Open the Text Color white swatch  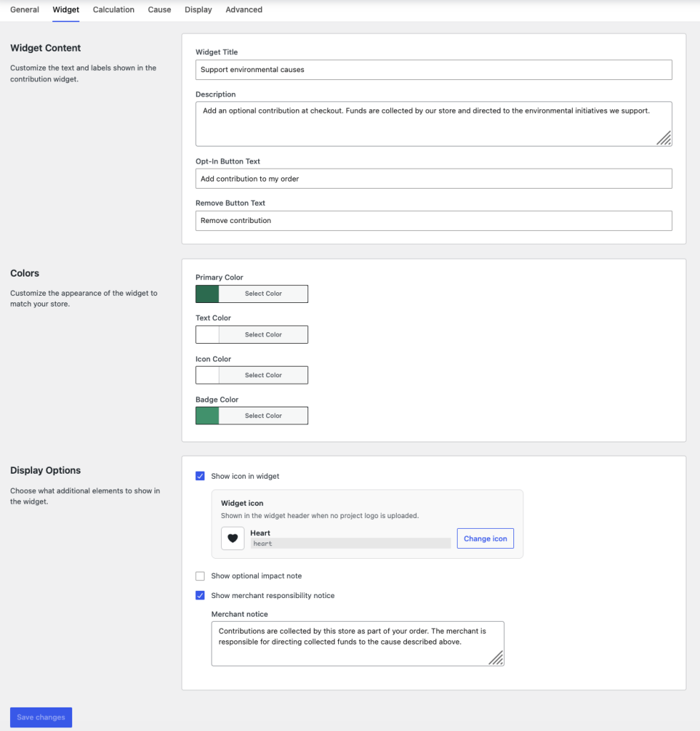pyautogui.click(x=207, y=334)
